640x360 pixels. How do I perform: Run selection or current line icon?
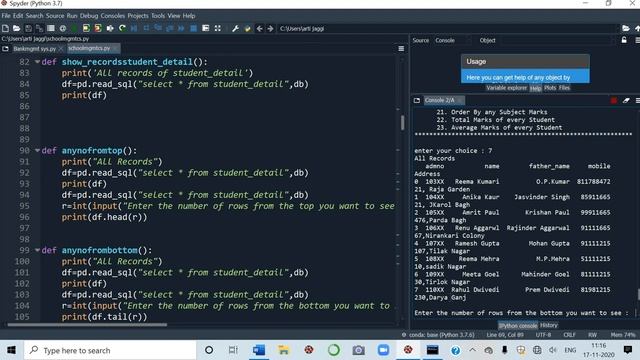pyautogui.click(x=110, y=28)
